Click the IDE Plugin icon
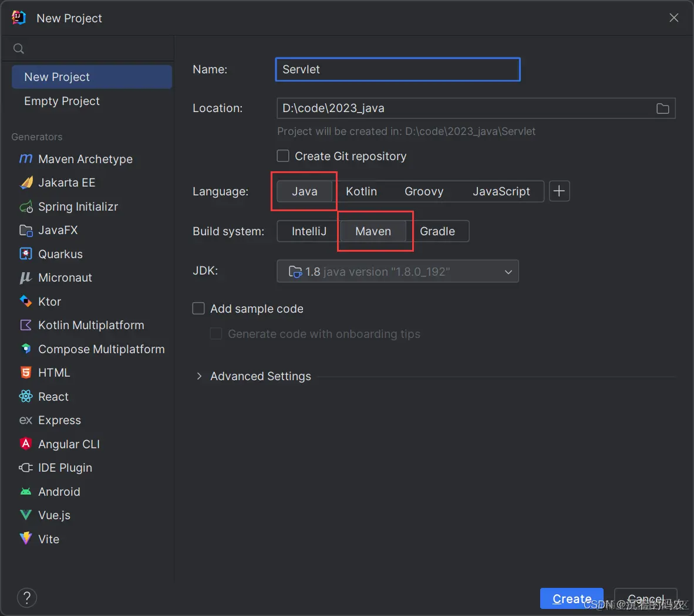 click(x=26, y=468)
